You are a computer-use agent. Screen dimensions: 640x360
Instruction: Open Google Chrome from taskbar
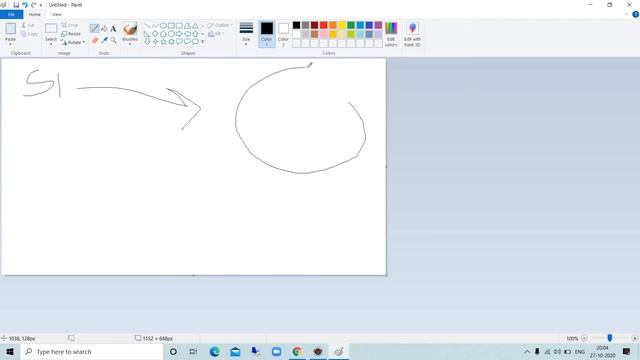point(297,351)
